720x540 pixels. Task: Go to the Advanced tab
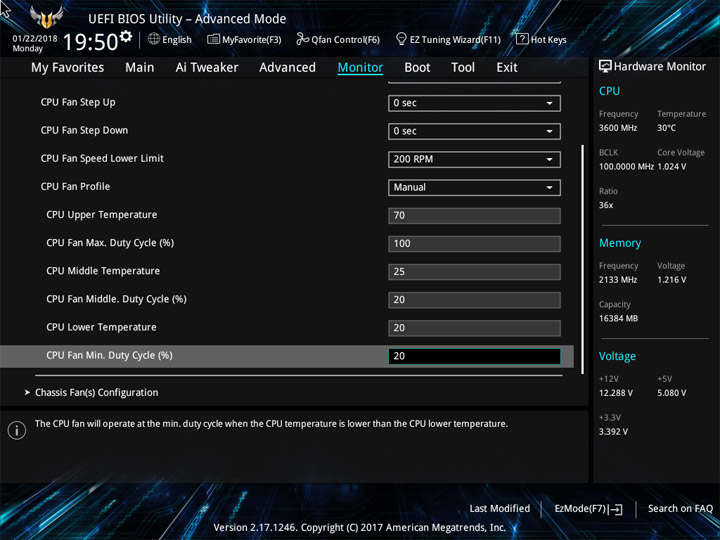tap(287, 68)
